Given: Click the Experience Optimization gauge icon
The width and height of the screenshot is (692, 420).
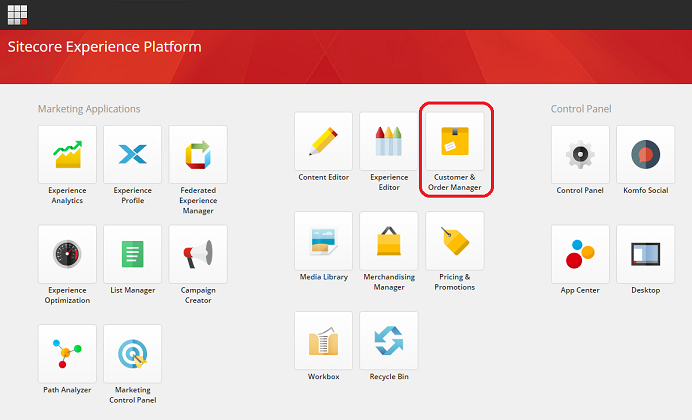Looking at the screenshot, I should [67, 254].
